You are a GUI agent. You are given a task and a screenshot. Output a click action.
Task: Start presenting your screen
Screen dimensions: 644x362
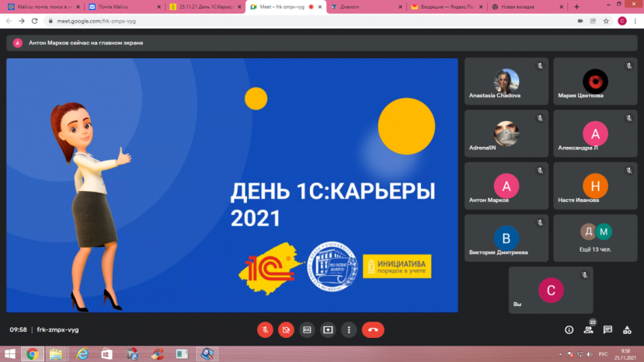(328, 329)
